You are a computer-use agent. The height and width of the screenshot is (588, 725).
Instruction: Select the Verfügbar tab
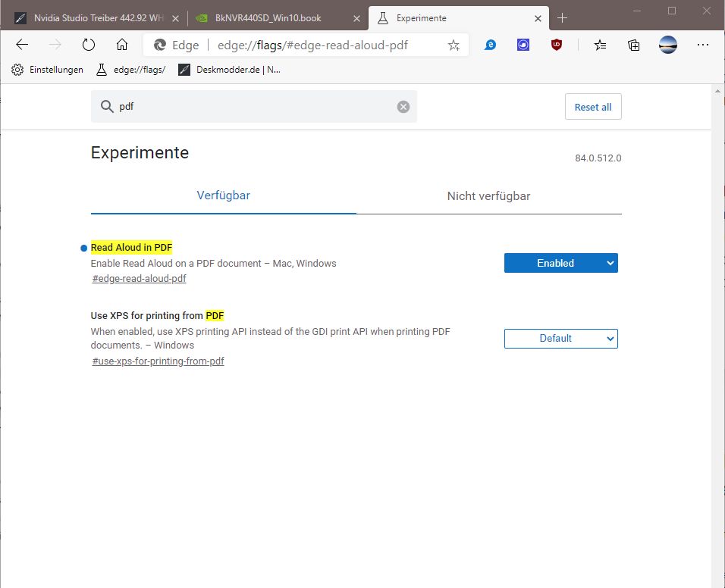click(223, 195)
